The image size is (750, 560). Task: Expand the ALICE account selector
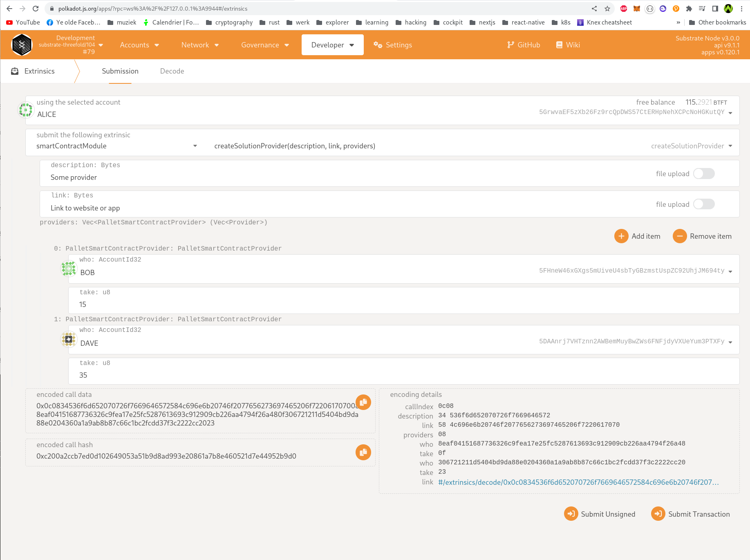click(730, 113)
